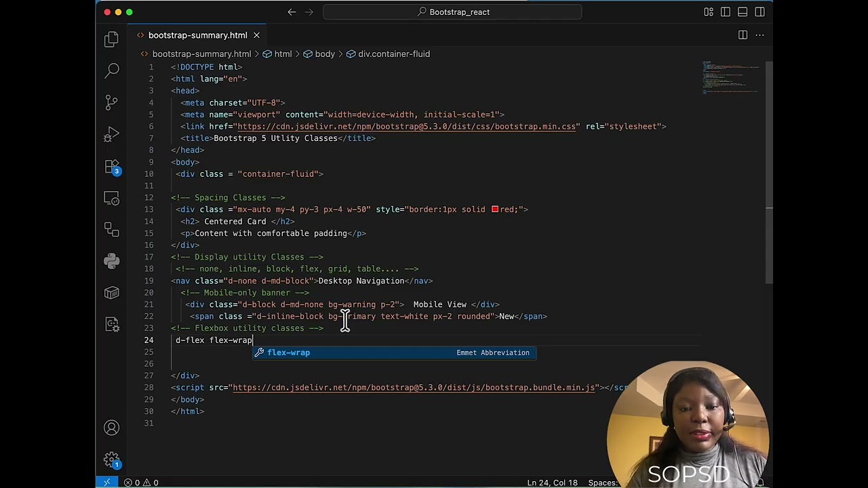
Task: Go forward with the navigation arrow
Action: [x=310, y=12]
